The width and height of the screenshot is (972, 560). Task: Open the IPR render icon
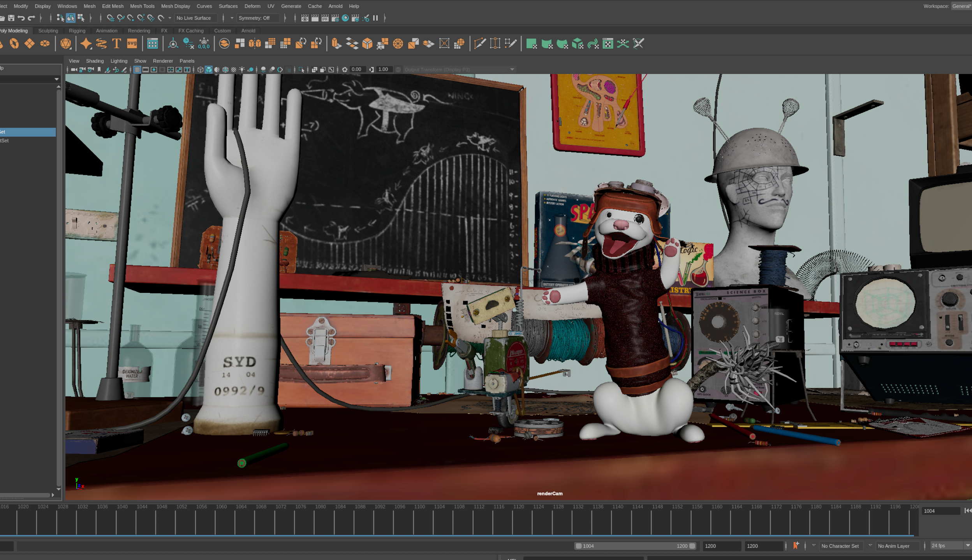[325, 18]
